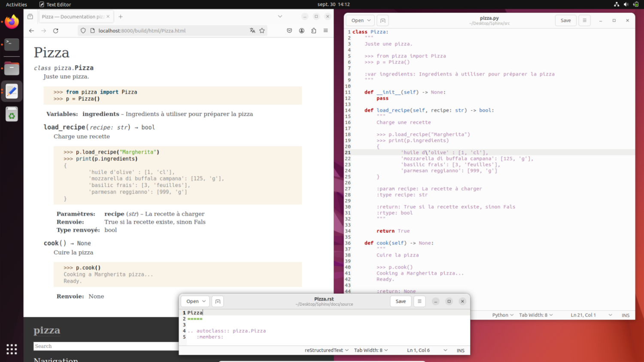Close the Pizza Documentation tab

[108, 17]
